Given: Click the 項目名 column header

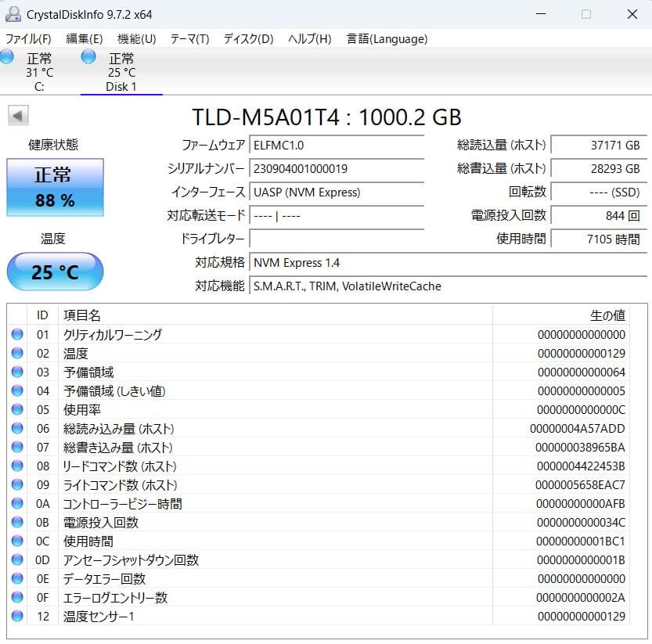Looking at the screenshot, I should point(276,315).
